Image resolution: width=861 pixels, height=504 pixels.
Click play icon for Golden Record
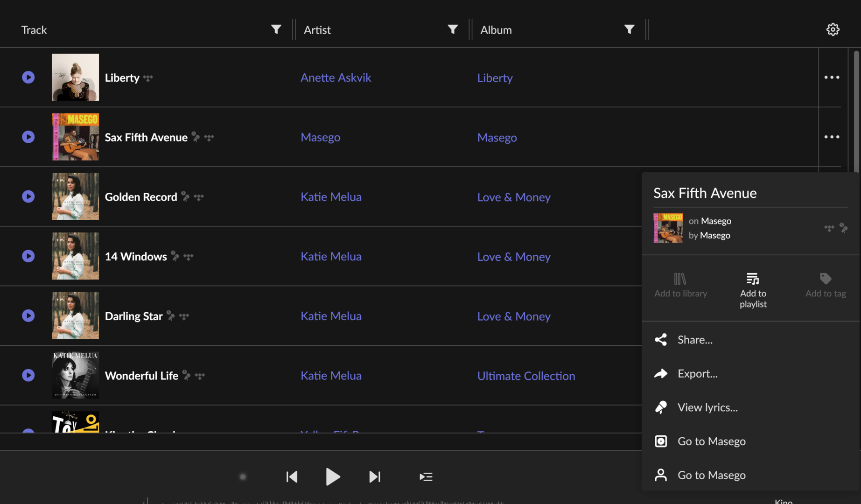tap(28, 196)
